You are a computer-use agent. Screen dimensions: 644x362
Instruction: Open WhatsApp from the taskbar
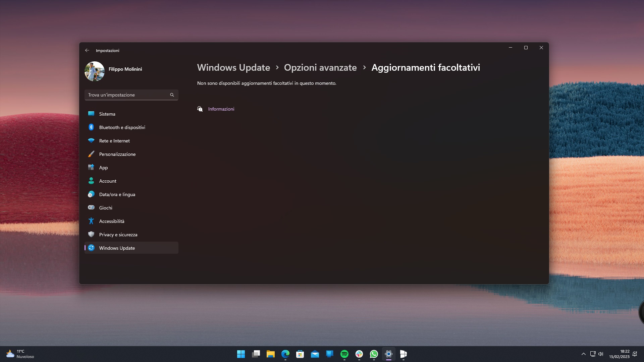tap(374, 354)
